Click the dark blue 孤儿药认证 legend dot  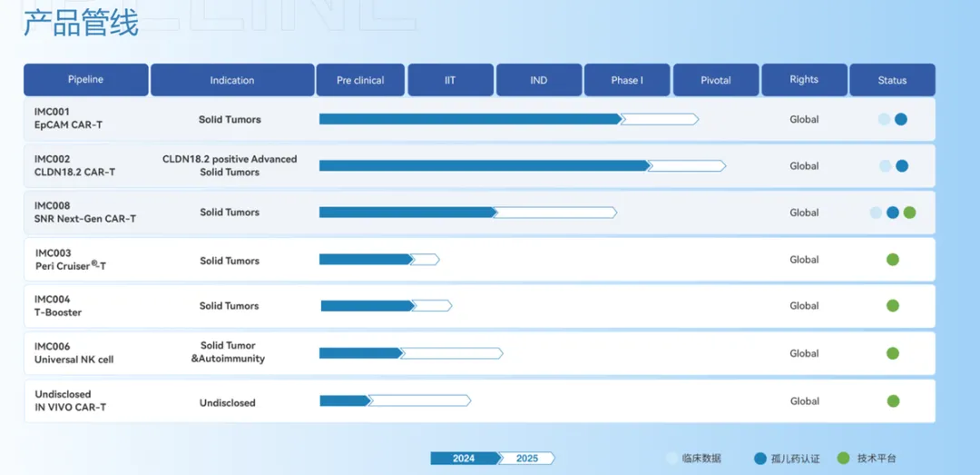[x=760, y=459]
